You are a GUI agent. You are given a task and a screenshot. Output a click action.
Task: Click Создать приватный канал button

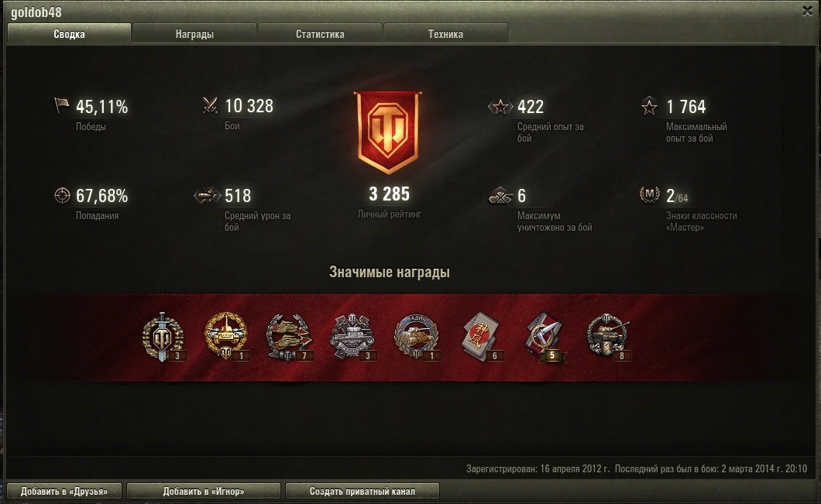362,491
